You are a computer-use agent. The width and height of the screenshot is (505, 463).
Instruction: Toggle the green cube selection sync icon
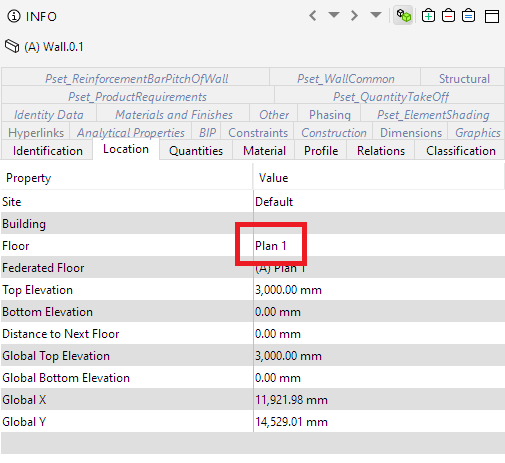[403, 15]
